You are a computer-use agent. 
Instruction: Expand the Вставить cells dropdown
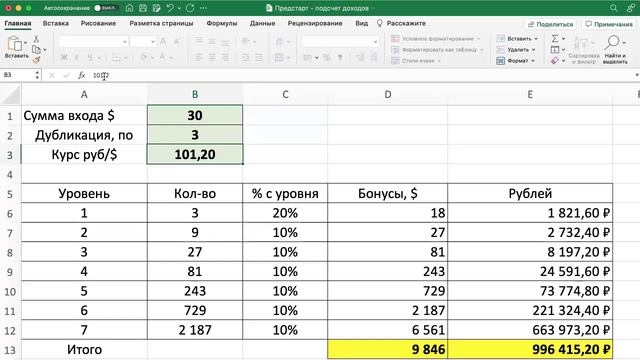pos(536,39)
